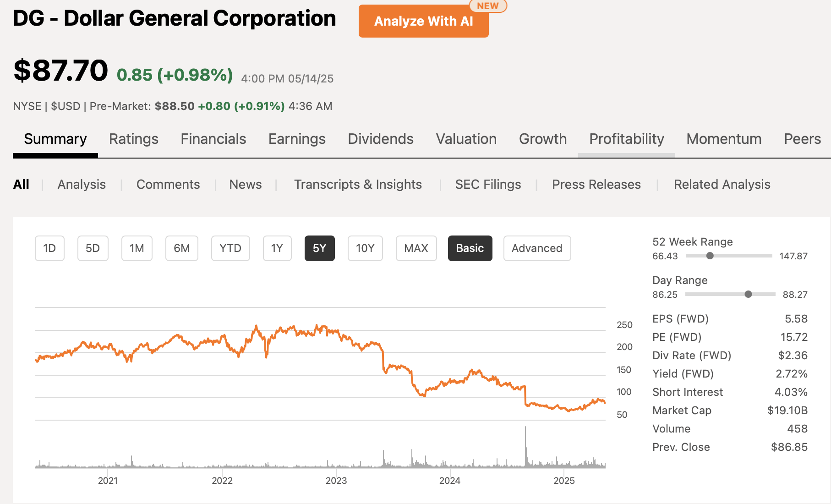Show MAX price history

[x=416, y=248]
